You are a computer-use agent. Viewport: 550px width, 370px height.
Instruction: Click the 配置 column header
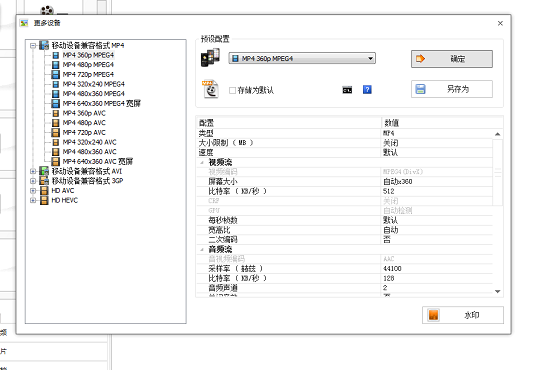pyautogui.click(x=289, y=123)
